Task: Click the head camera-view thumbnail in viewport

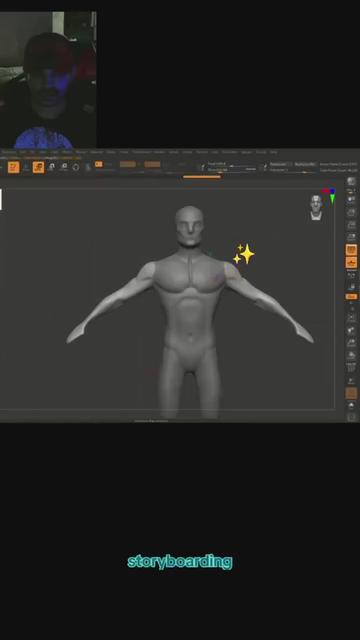Action: 316,207
